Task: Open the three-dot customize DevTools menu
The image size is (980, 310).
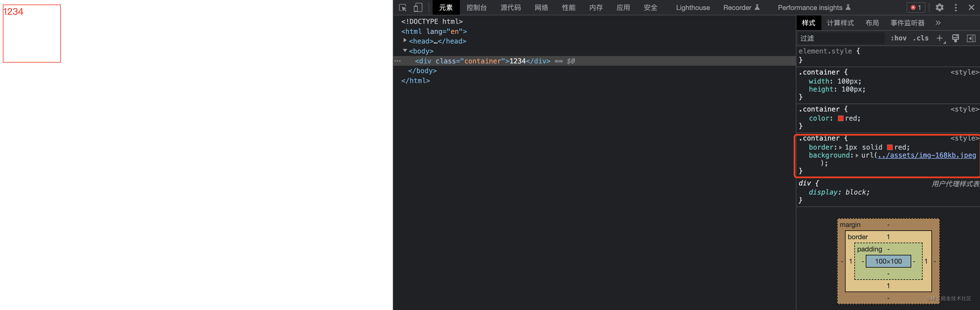Action: pyautogui.click(x=956, y=8)
